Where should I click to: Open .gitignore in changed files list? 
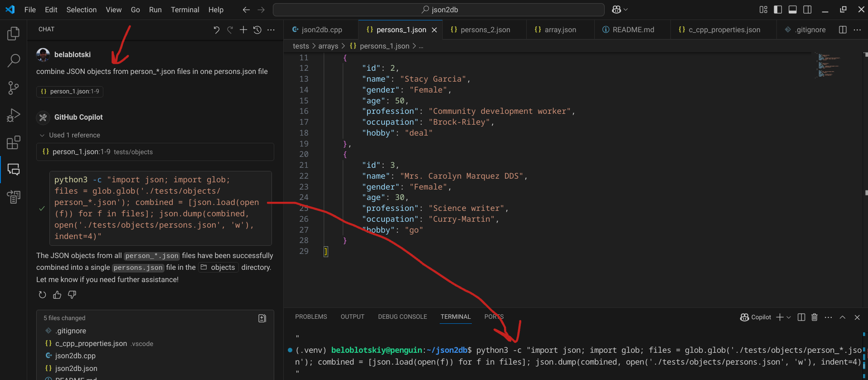tap(154, 331)
